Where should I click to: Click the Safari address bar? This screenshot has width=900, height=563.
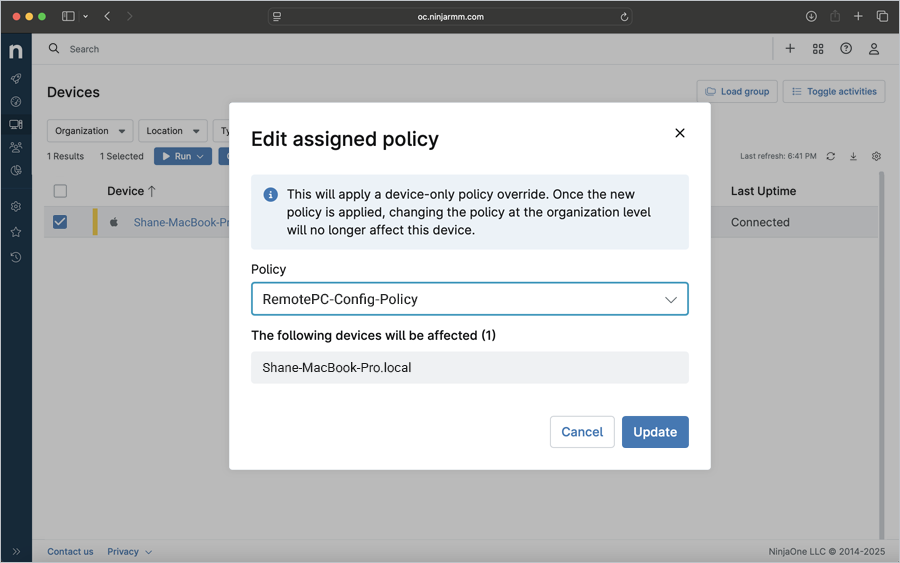450,16
